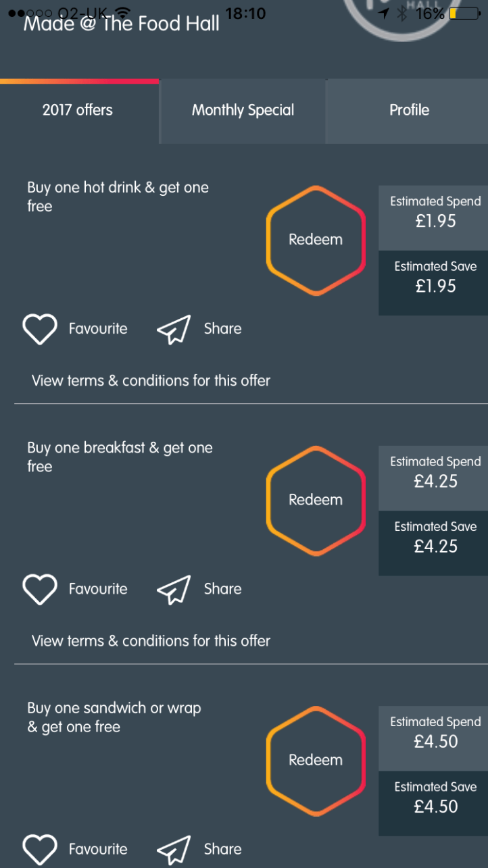This screenshot has width=488, height=868.
Task: Tap the £4.25 Estimated Save box
Action: click(435, 542)
